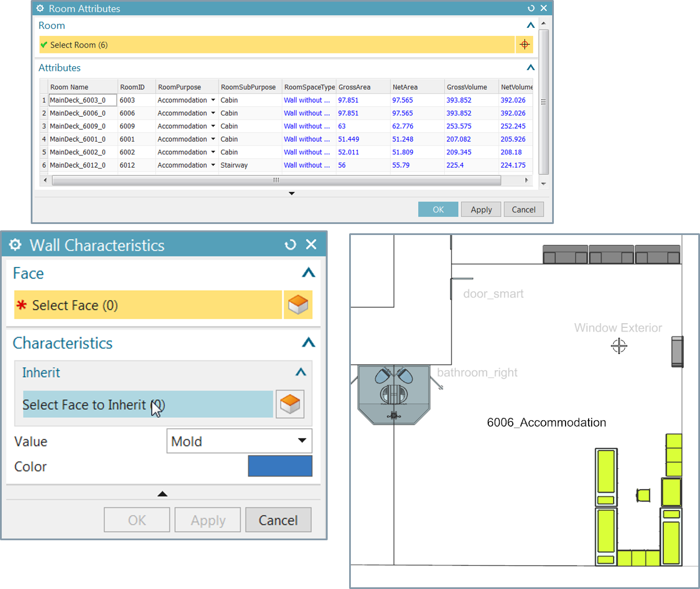Click the green checkmark beside Select Room

[x=43, y=44]
